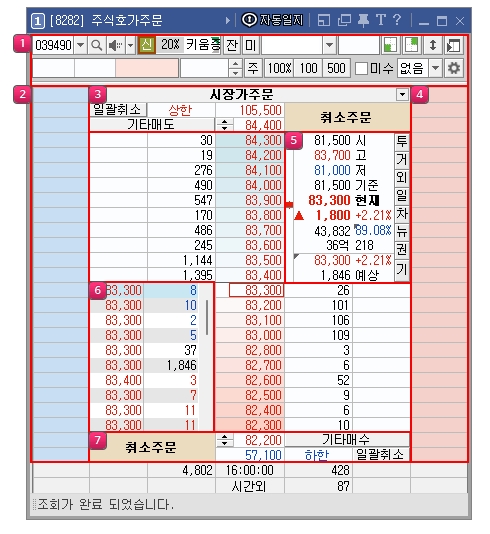Click the speaker sound icon
Image resolution: width=490 pixels, height=534 pixels.
click(115, 45)
